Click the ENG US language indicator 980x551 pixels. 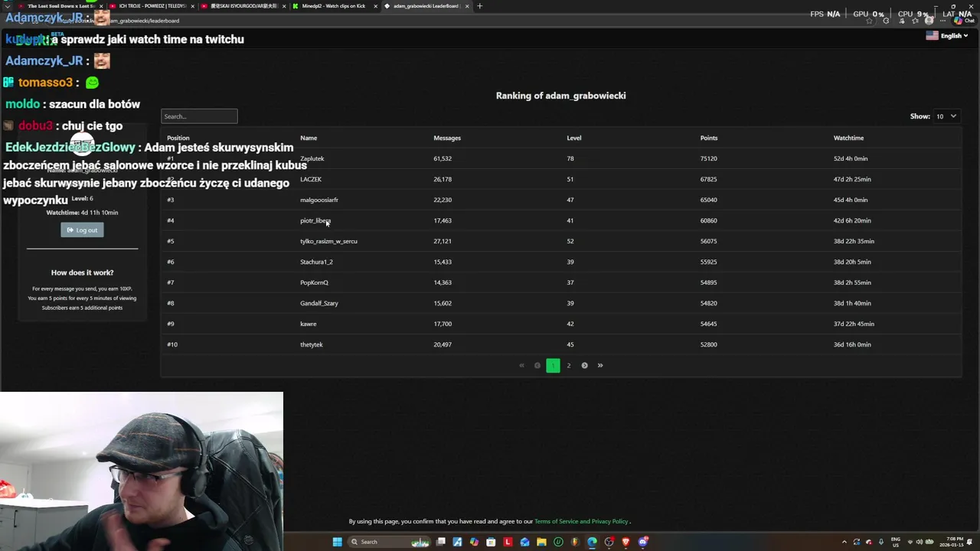point(896,542)
